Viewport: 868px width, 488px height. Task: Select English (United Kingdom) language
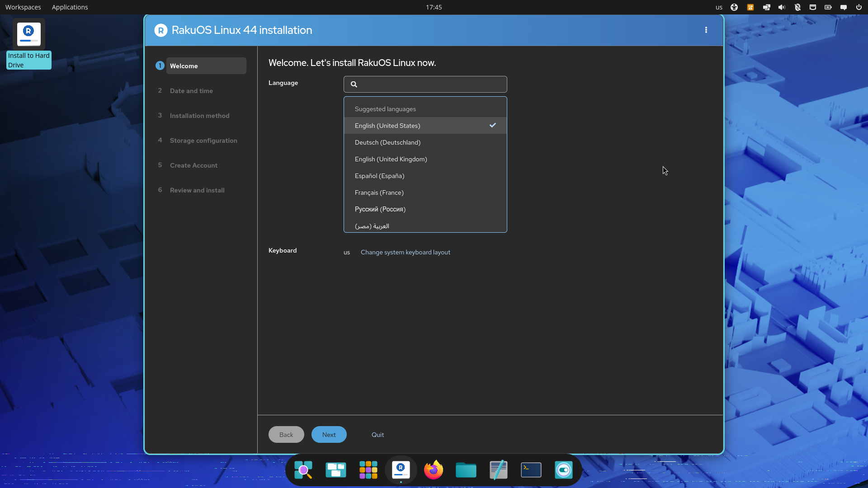tap(425, 159)
